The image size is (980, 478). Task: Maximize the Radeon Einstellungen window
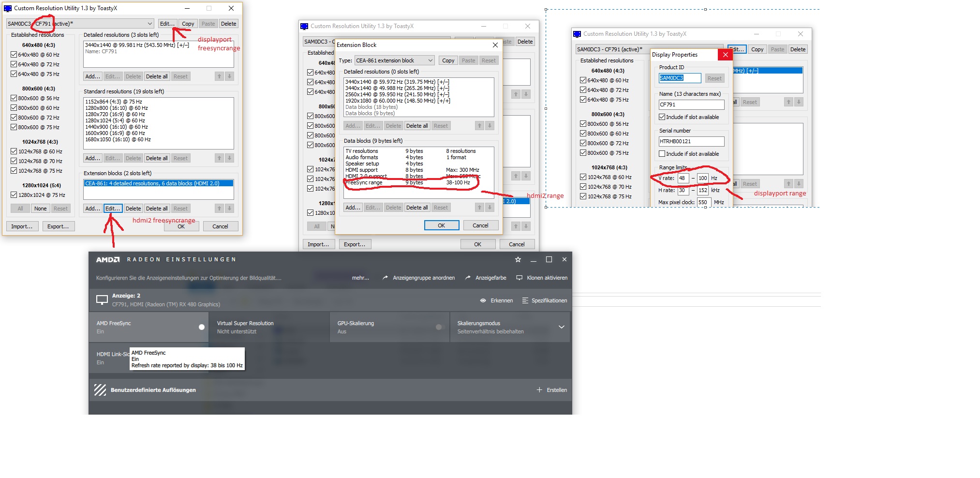[549, 259]
